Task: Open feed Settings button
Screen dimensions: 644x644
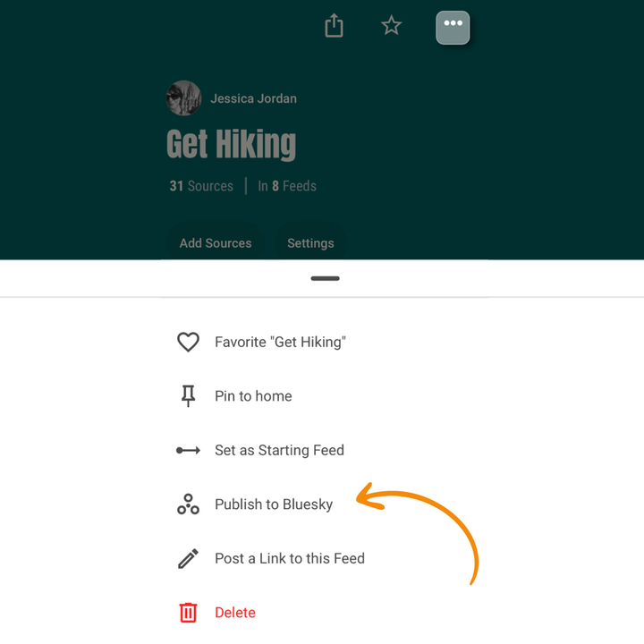Action: click(310, 242)
